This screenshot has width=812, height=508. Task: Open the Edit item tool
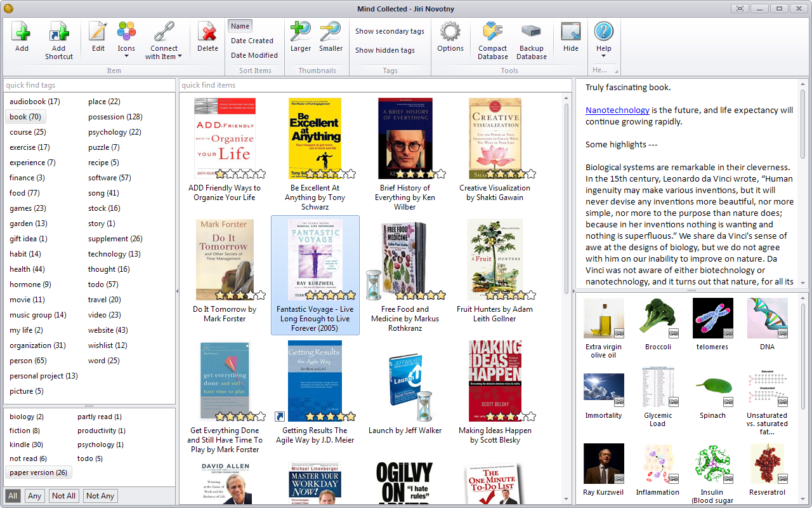click(x=98, y=31)
